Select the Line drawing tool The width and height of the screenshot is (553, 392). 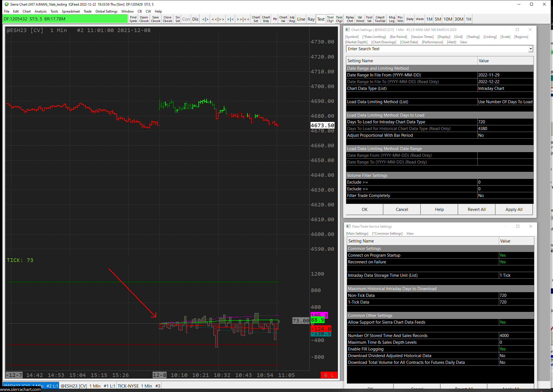point(301,19)
